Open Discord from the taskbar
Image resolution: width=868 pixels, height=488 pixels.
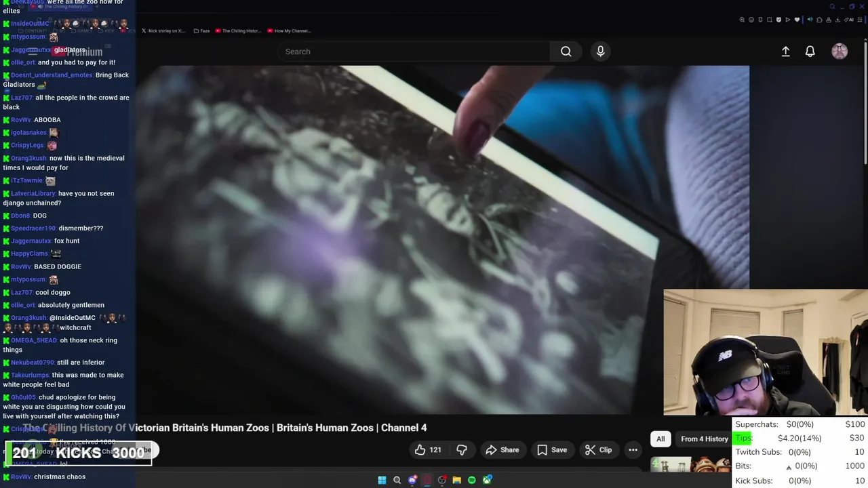coord(412,480)
